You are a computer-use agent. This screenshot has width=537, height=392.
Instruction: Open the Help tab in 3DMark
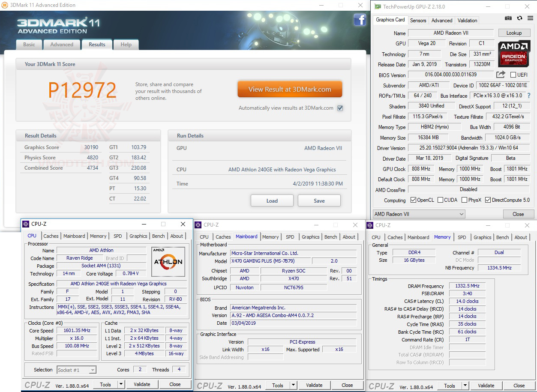(x=126, y=45)
